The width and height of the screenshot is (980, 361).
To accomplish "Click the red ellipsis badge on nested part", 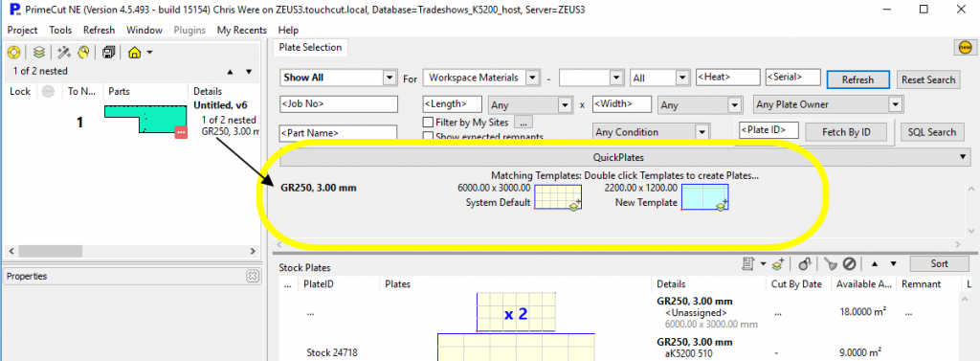I will (181, 132).
